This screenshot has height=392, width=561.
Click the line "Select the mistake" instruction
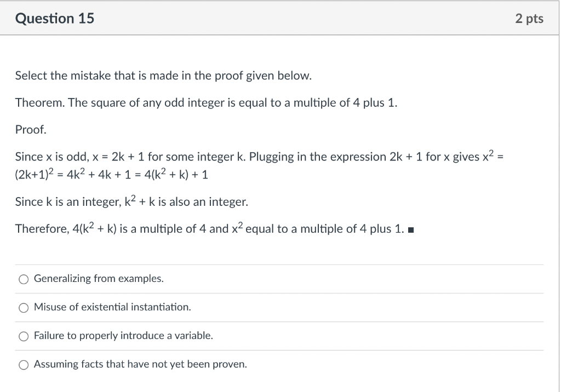pos(163,75)
